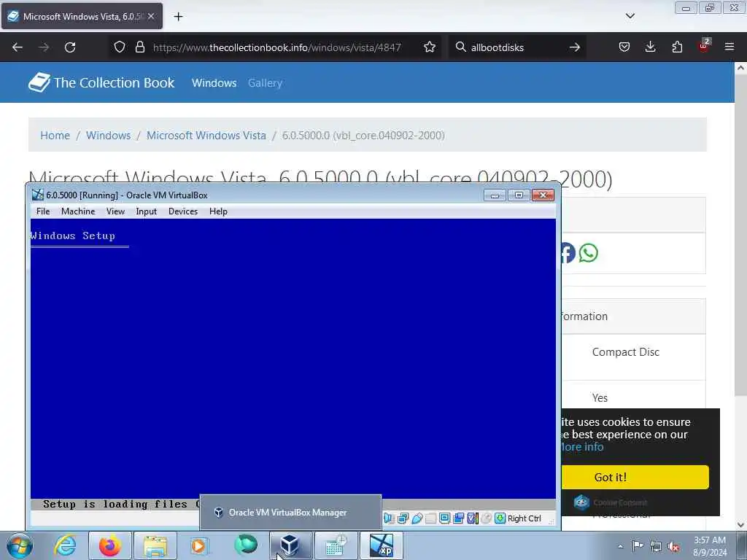Open the taskbar clock showing 3:57 AM
The height and width of the screenshot is (560, 747).
pyautogui.click(x=710, y=546)
